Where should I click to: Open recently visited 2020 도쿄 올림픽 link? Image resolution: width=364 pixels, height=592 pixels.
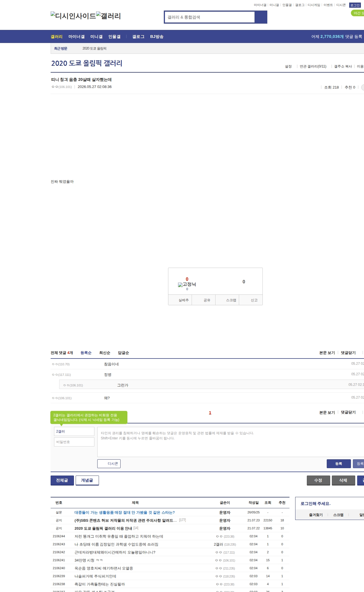pos(94,48)
